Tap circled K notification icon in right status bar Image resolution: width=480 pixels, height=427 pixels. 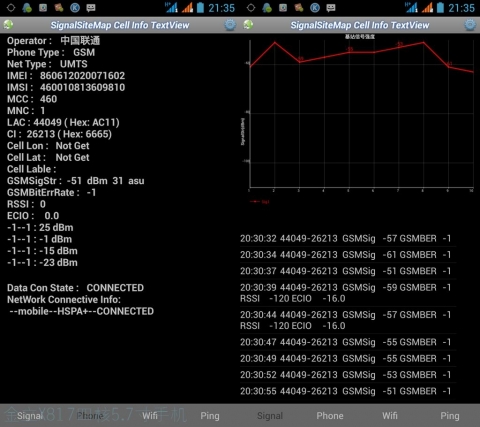pos(315,8)
